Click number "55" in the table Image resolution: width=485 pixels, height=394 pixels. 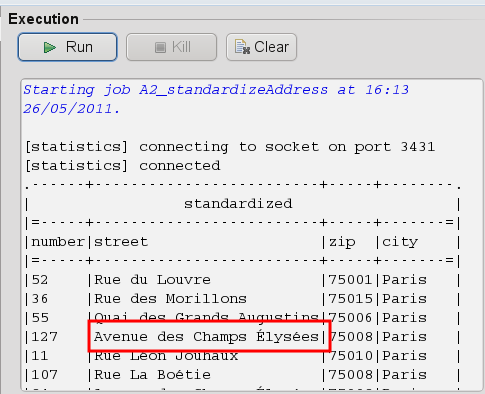pyautogui.click(x=40, y=318)
